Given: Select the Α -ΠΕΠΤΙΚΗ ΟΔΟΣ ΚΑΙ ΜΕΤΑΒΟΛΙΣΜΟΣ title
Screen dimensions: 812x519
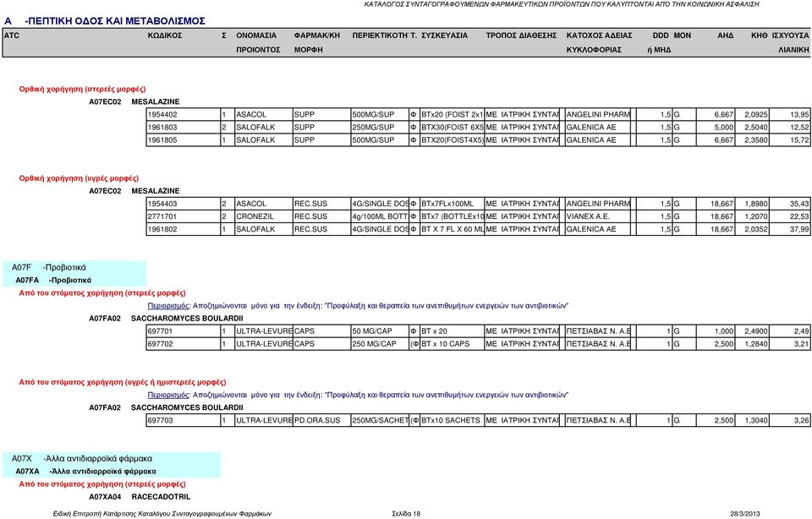Looking at the screenshot, I should (105, 21).
